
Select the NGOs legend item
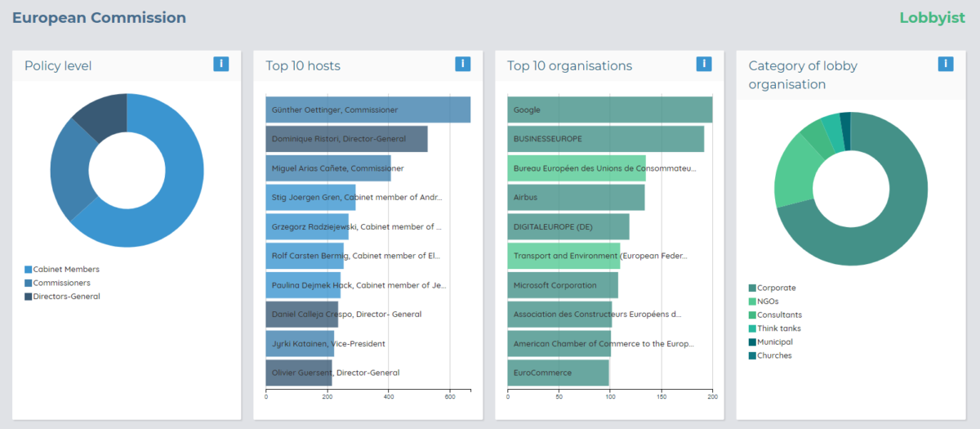point(767,302)
